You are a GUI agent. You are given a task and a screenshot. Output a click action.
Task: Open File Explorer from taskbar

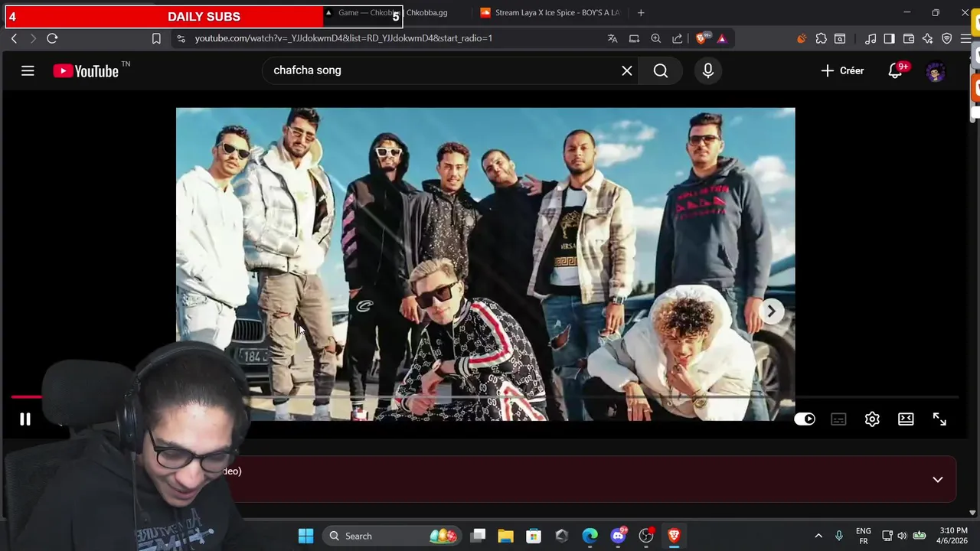(505, 536)
